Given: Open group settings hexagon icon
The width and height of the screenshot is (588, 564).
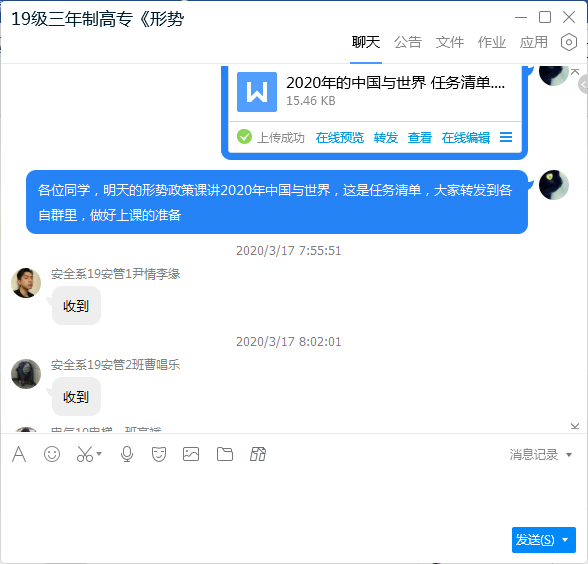Looking at the screenshot, I should click(x=568, y=42).
